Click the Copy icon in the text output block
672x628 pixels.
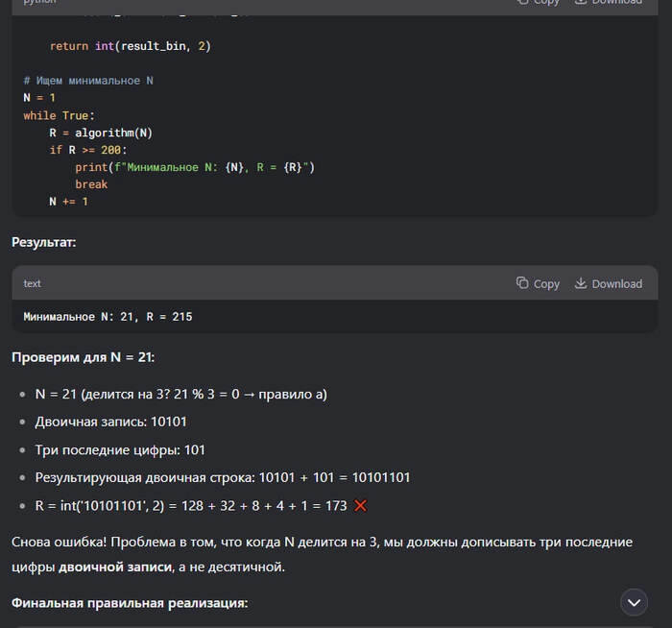click(522, 283)
